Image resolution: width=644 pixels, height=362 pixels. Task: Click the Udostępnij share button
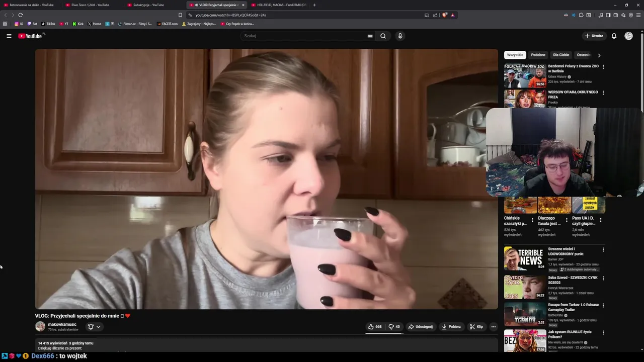tap(421, 327)
